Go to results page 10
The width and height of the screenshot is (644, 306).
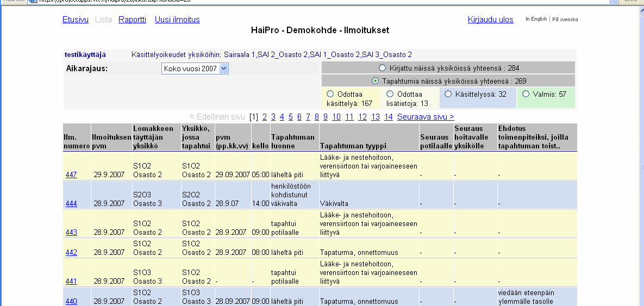[x=336, y=117]
